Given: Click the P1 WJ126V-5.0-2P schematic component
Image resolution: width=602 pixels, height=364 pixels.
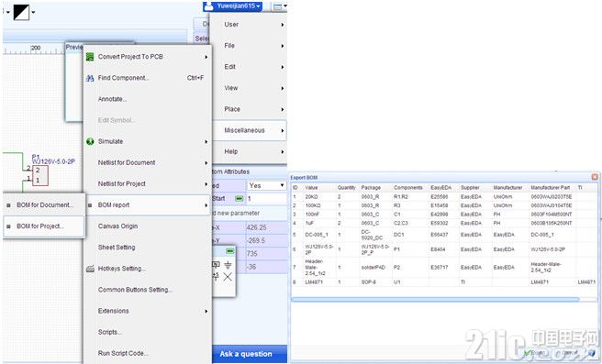Looking at the screenshot, I should pyautogui.click(x=40, y=176).
